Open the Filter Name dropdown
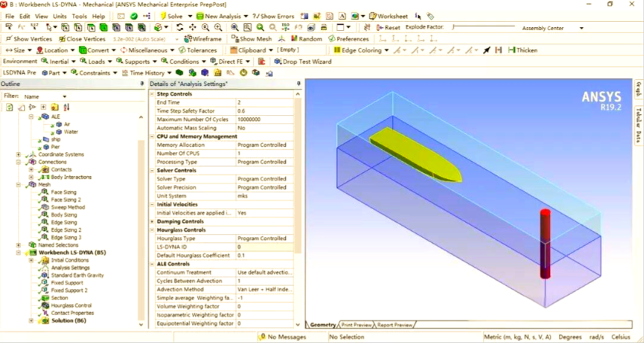This screenshot has width=644, height=343. pyautogui.click(x=65, y=96)
